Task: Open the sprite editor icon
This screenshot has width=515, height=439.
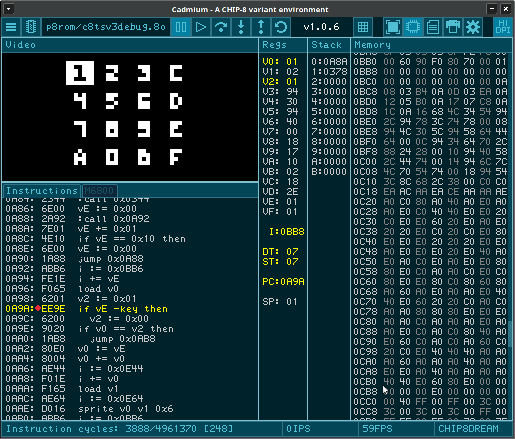Action: (453, 27)
